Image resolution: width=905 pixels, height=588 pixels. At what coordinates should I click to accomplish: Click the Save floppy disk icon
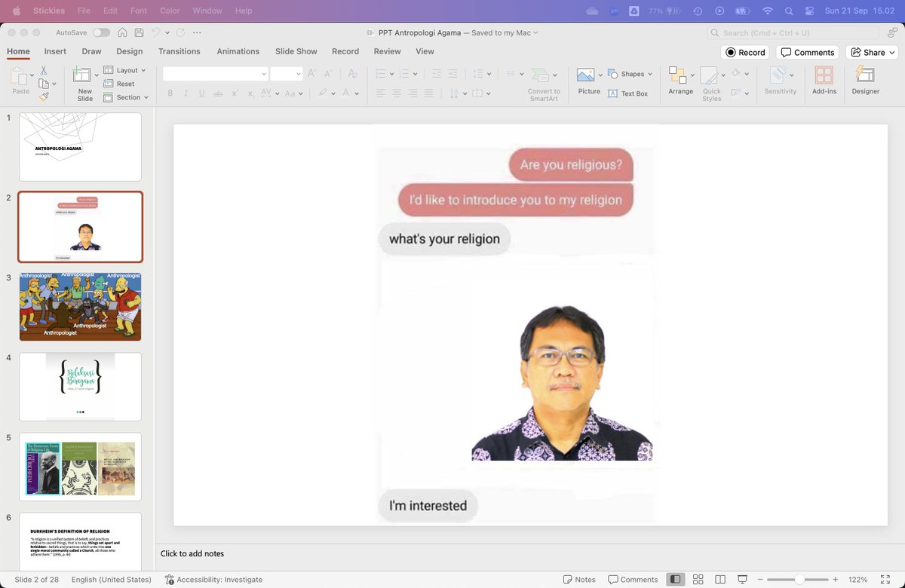pos(139,32)
